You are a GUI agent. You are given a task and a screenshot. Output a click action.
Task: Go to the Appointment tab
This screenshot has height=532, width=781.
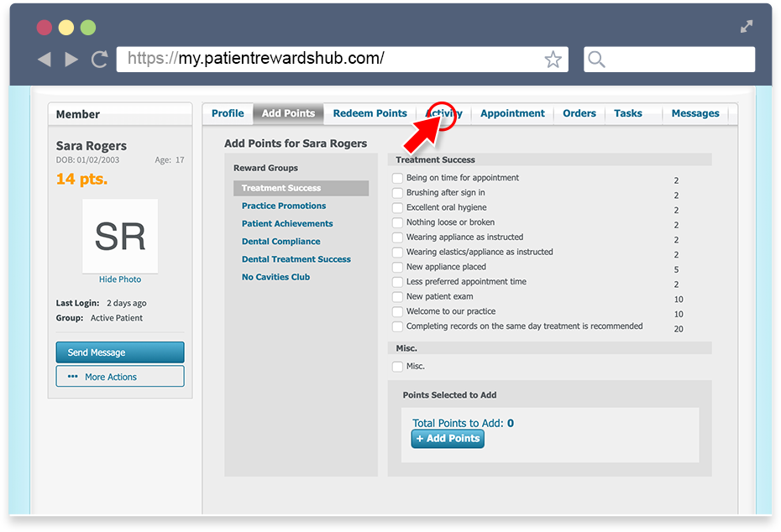pos(512,113)
